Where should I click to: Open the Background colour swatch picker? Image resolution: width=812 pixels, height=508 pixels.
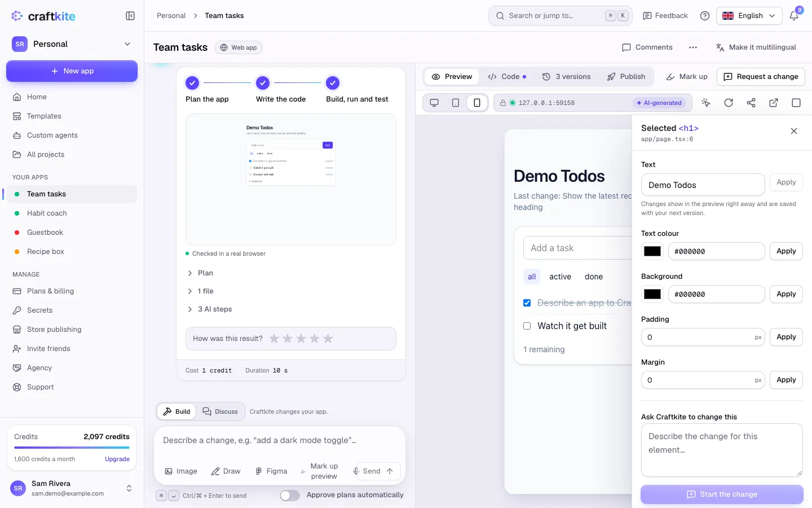[x=652, y=294]
